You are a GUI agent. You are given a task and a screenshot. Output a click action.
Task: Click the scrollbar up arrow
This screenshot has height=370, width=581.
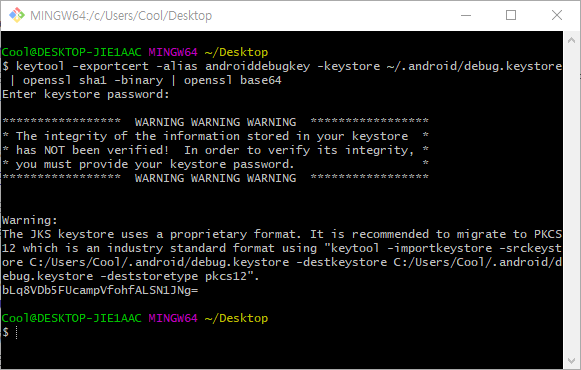coord(571,40)
